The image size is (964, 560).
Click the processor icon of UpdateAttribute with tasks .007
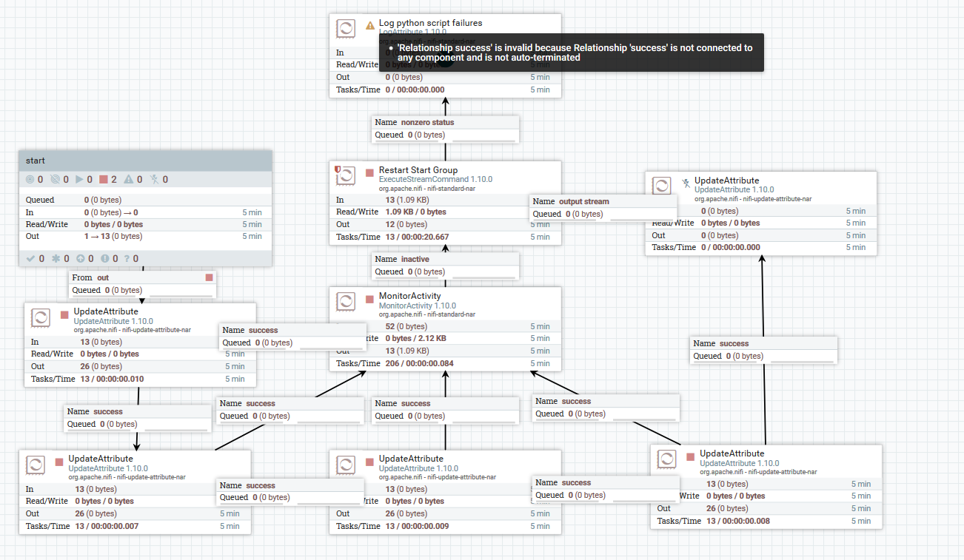tap(35, 465)
